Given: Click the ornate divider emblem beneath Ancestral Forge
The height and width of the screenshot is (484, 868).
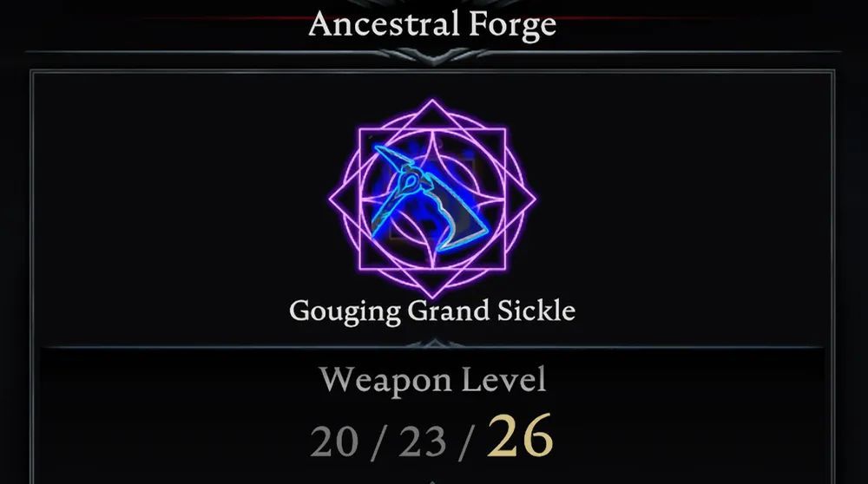Looking at the screenshot, I should pos(433,56).
